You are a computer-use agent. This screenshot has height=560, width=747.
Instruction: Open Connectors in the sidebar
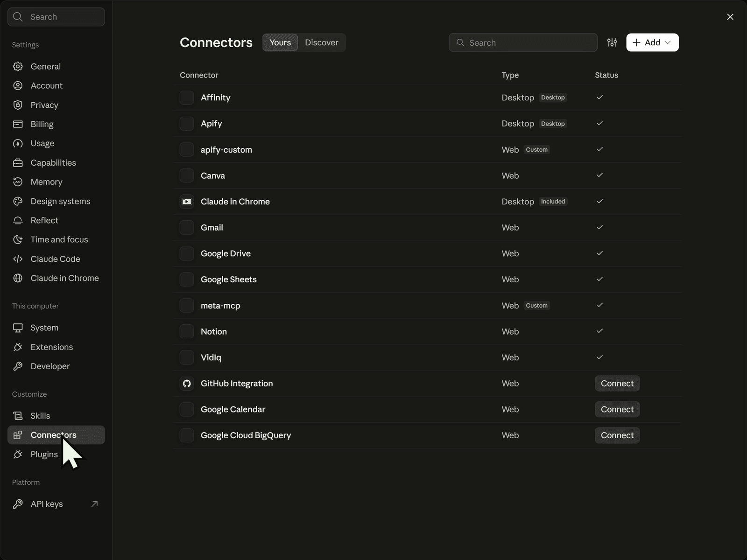pos(56,435)
